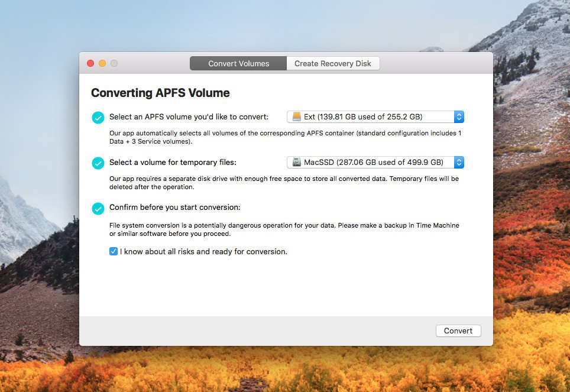The image size is (570, 392).
Task: Minimize the window with the yellow button
Action: 102,63
